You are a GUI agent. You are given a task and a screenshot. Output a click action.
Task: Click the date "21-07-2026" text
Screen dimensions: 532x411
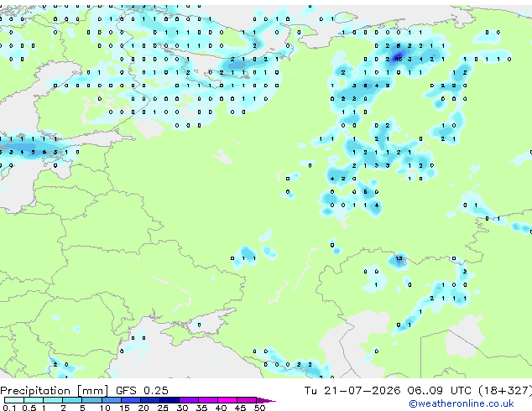click(x=362, y=391)
